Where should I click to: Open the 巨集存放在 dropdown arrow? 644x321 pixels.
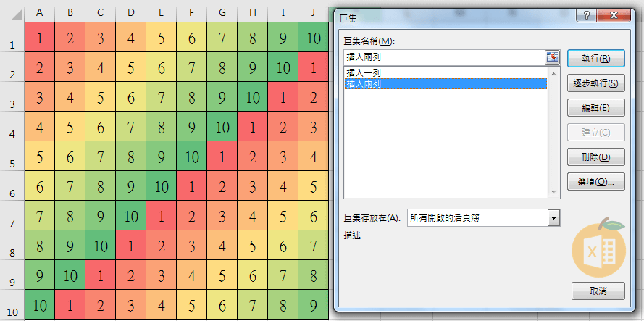554,217
